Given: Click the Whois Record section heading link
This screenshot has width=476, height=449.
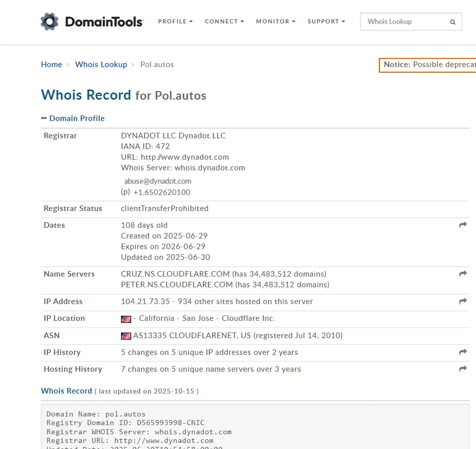Looking at the screenshot, I should (x=67, y=391).
